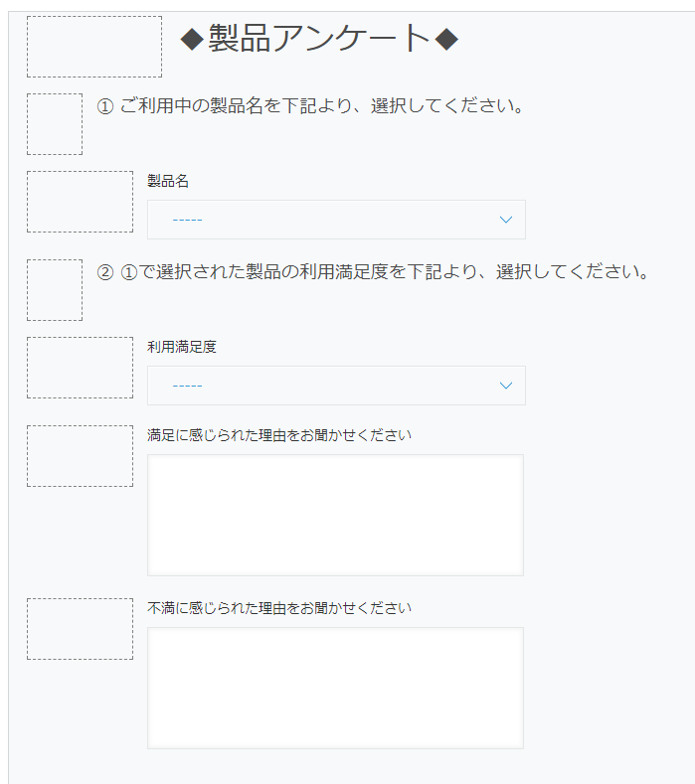Click the ◆製品アンケート◆ title heading
Image resolution: width=695 pixels, height=784 pixels.
[319, 39]
